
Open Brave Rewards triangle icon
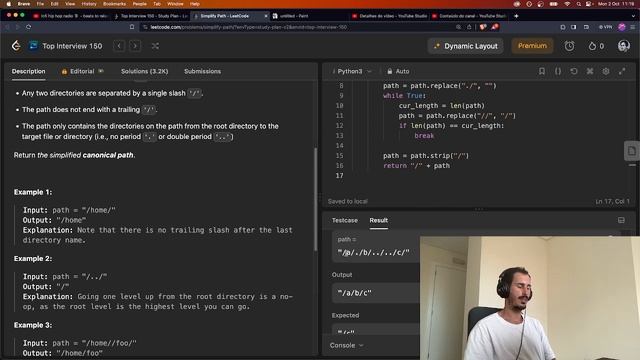point(495,27)
